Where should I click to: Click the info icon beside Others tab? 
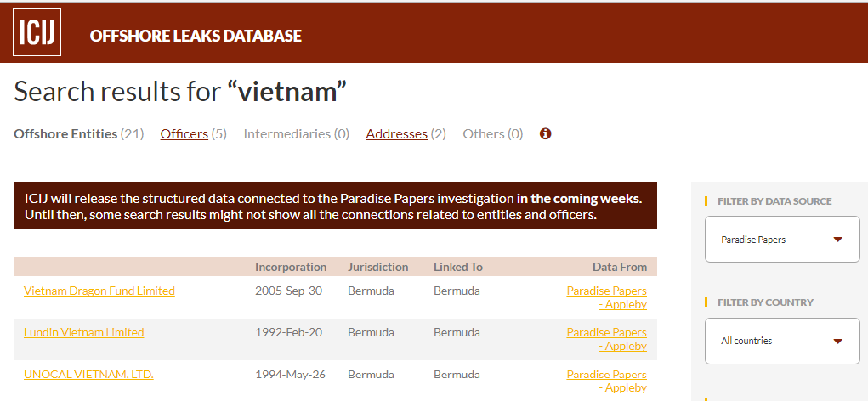[x=545, y=133]
